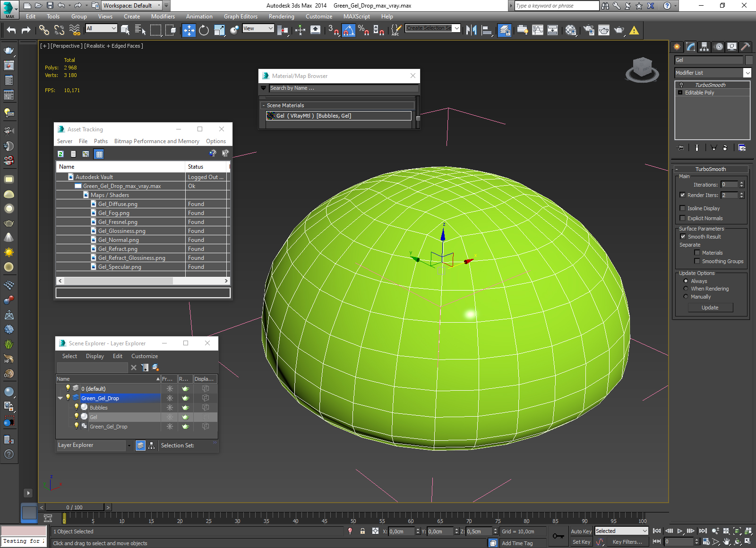Open the Create command panel tab
The width and height of the screenshot is (756, 548).
677,46
